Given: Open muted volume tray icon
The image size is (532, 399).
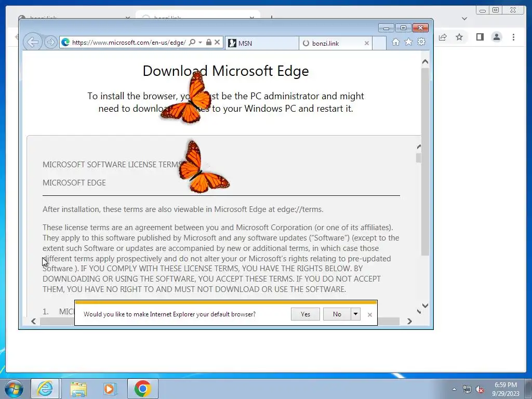Looking at the screenshot, I should [x=480, y=389].
